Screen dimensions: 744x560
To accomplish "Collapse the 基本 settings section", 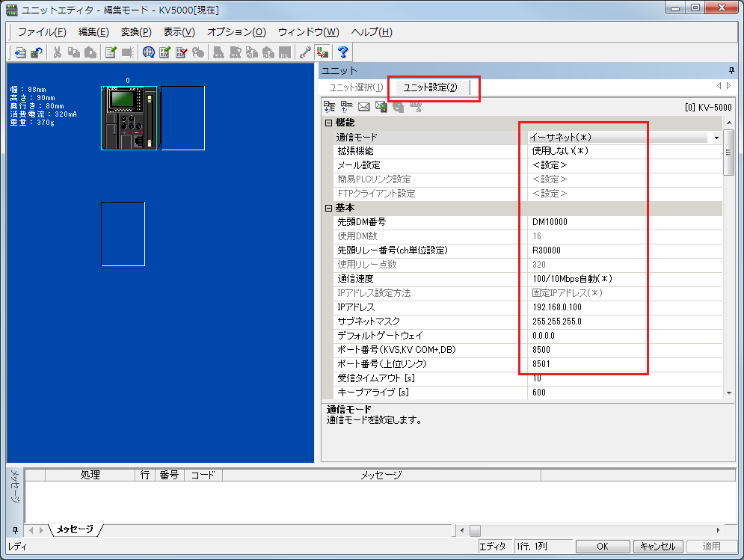I will pos(328,208).
